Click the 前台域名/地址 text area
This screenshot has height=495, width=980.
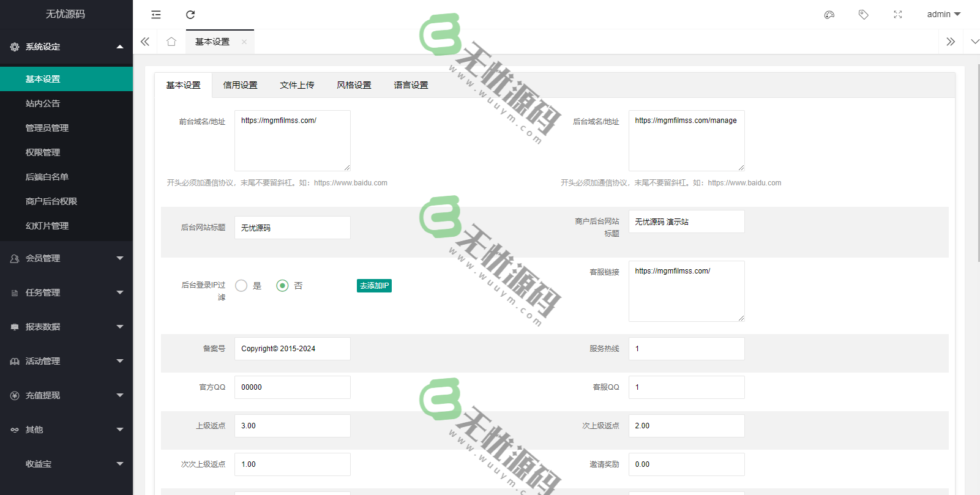coord(293,141)
